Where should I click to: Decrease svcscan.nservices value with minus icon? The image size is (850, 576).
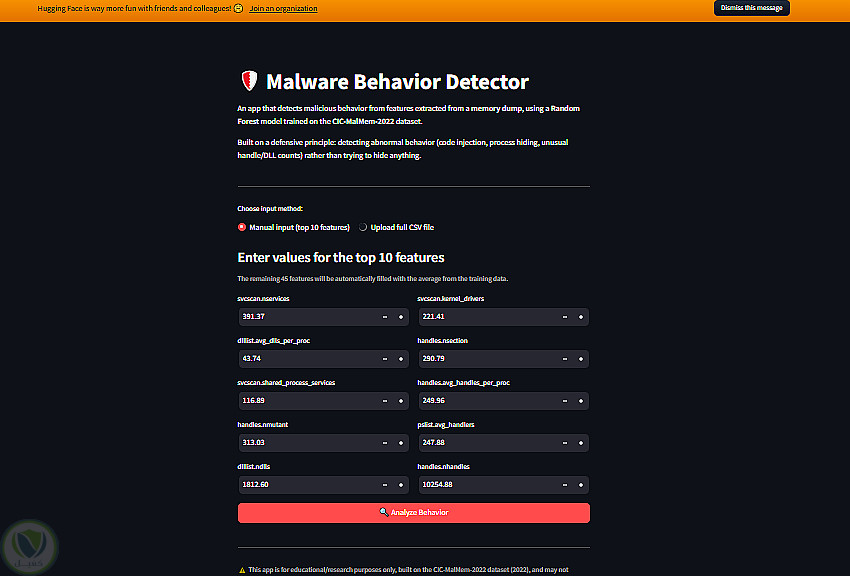click(x=385, y=317)
